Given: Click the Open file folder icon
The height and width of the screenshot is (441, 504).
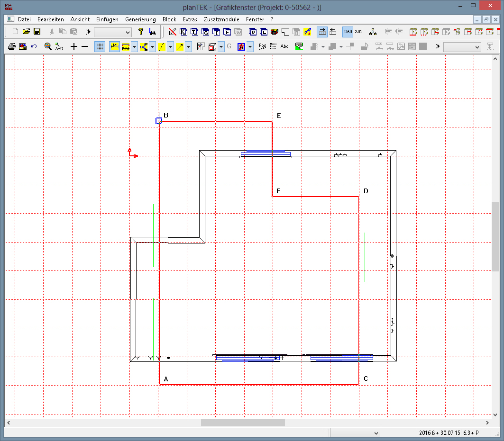Looking at the screenshot, I should [26, 32].
